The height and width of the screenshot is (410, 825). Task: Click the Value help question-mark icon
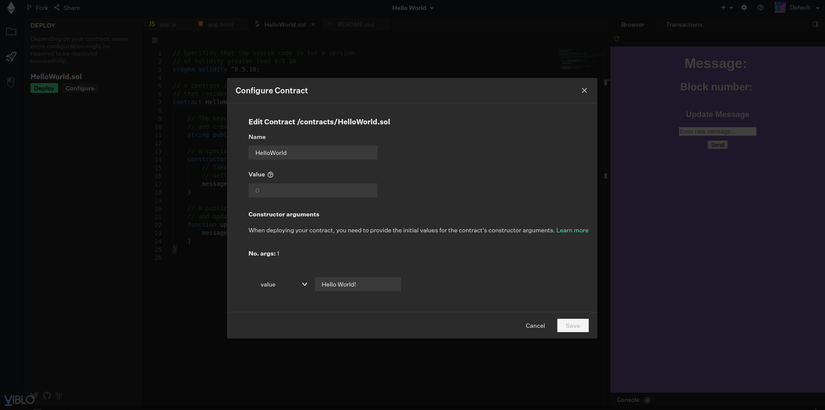coord(270,175)
